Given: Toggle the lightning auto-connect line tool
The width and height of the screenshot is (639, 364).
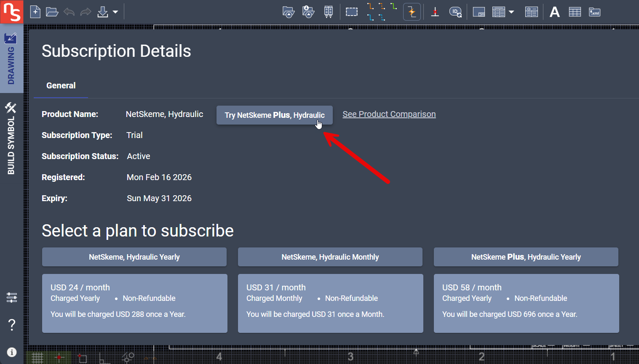Looking at the screenshot, I should (412, 12).
